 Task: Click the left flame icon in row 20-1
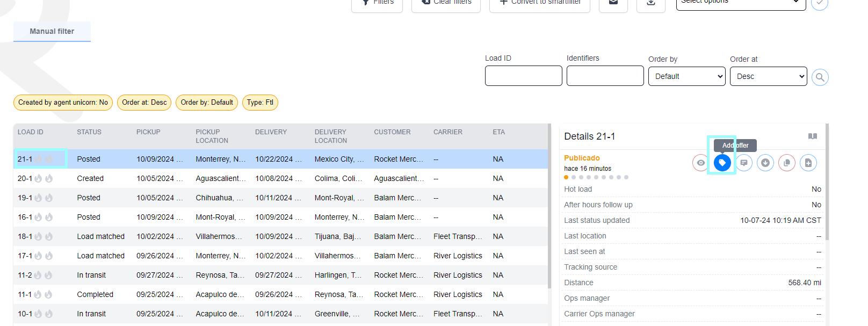(x=38, y=178)
